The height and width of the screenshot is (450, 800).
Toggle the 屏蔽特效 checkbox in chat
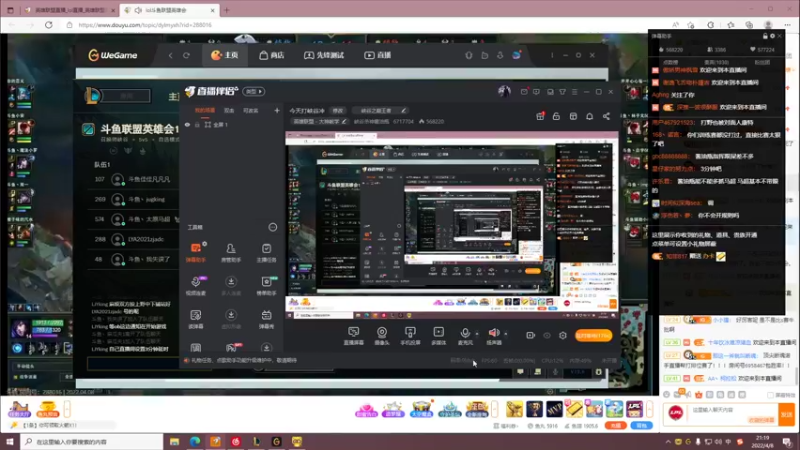click(x=770, y=395)
